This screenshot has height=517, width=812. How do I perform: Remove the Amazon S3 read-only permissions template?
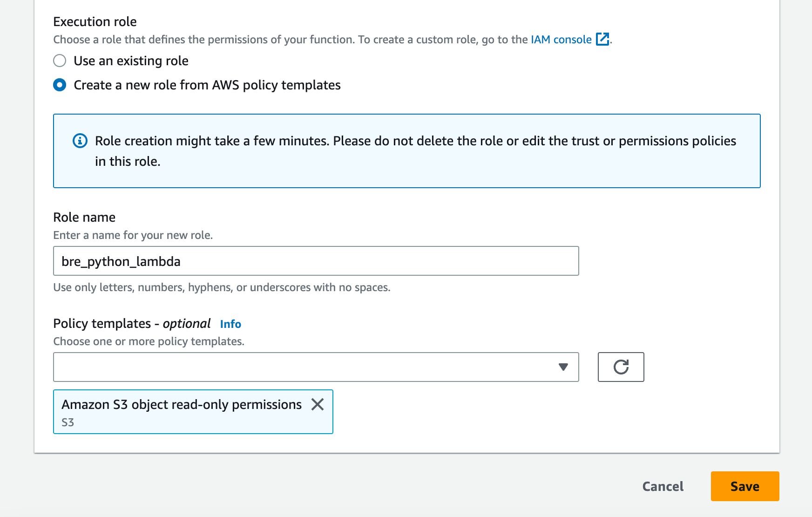[318, 404]
